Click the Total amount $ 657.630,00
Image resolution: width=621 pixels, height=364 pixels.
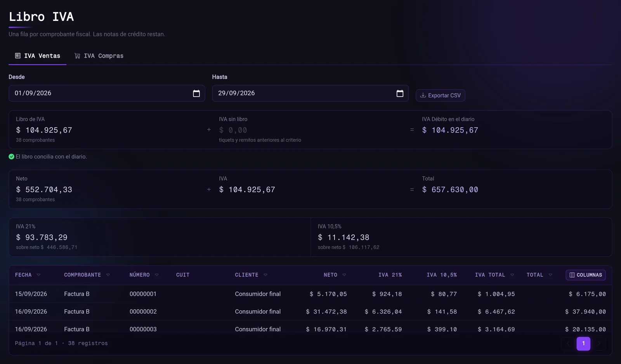tap(450, 190)
